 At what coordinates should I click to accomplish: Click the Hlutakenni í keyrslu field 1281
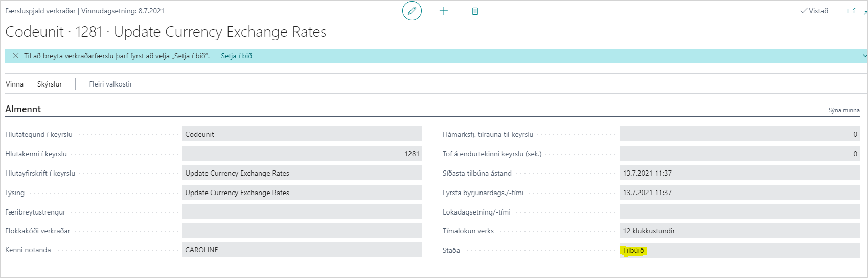point(302,154)
